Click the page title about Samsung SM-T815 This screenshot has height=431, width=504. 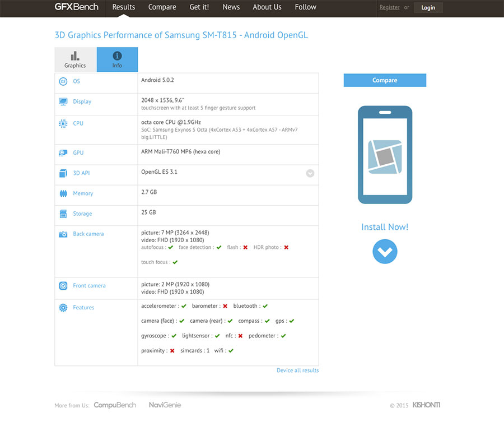tap(181, 35)
